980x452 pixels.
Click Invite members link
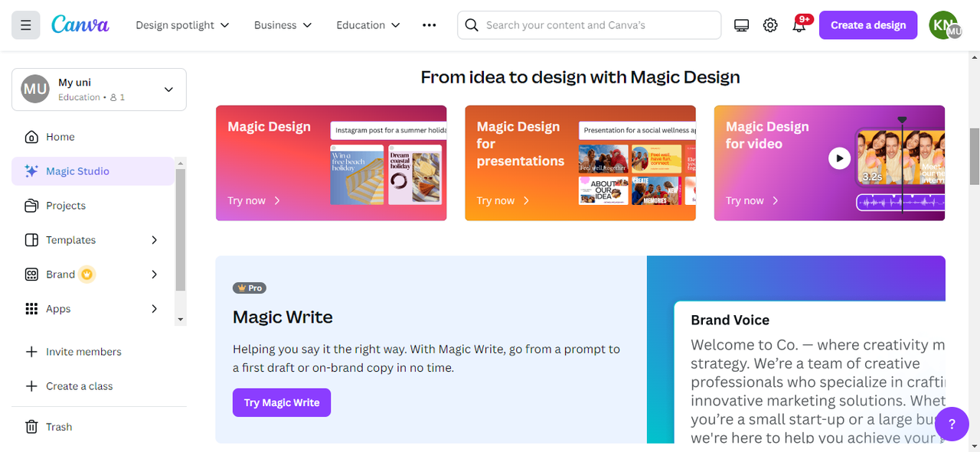coord(83,352)
